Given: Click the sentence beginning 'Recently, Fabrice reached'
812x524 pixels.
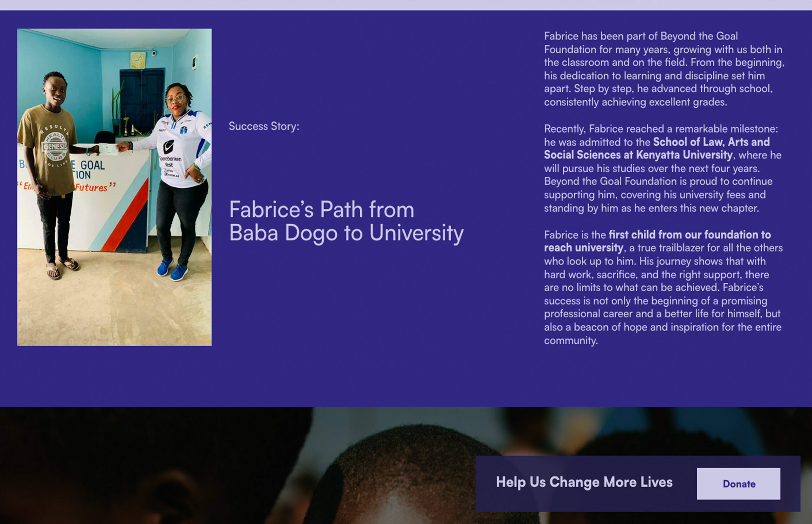Looking at the screenshot, I should coord(661,129).
